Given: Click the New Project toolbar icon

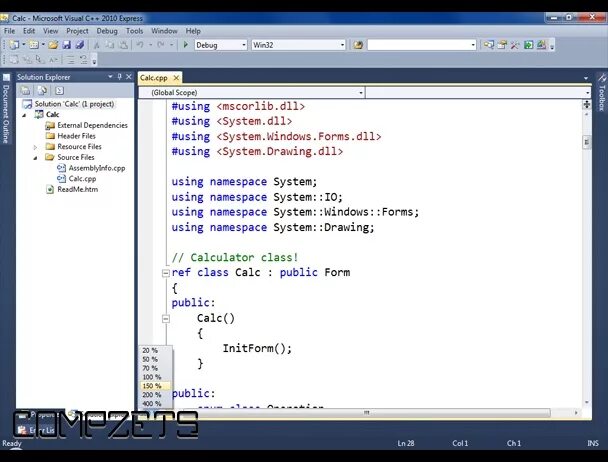Looking at the screenshot, I should (x=14, y=45).
